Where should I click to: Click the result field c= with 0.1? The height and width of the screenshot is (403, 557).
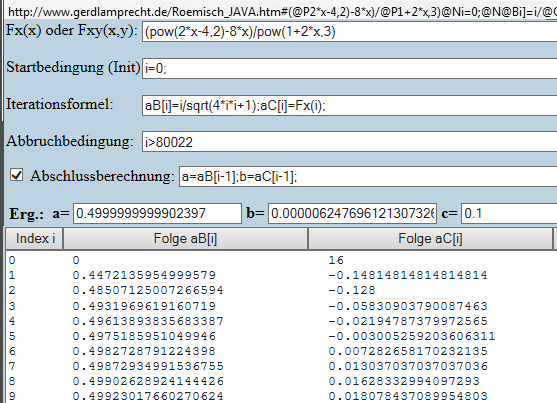click(509, 214)
